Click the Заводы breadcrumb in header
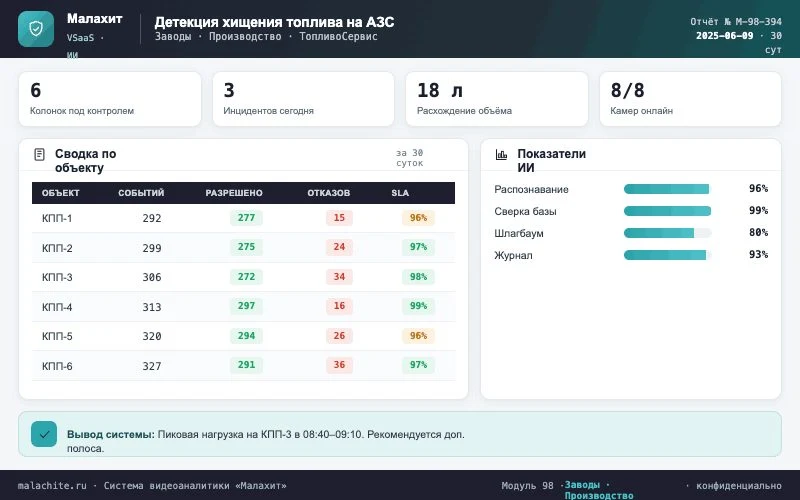The width and height of the screenshot is (800, 500). coord(173,36)
